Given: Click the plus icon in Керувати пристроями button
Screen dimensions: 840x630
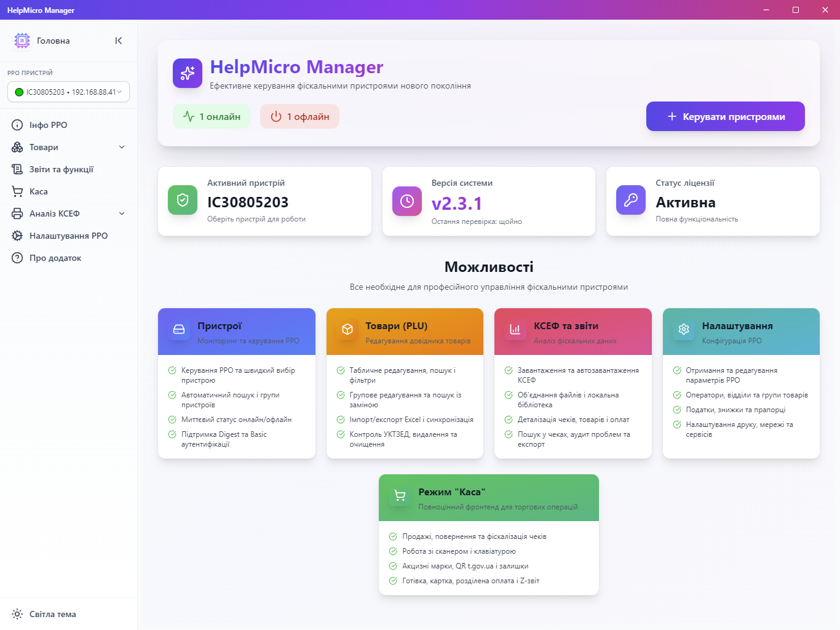Looking at the screenshot, I should [672, 116].
